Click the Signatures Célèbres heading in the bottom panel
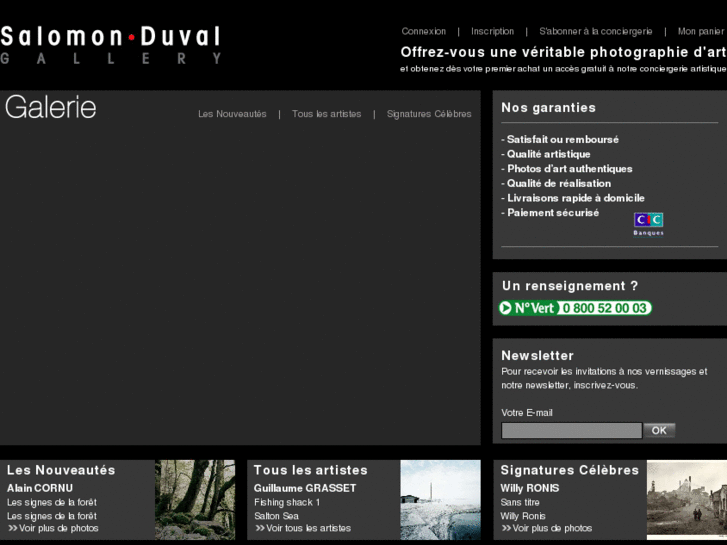The width and height of the screenshot is (727, 545). coord(569,470)
